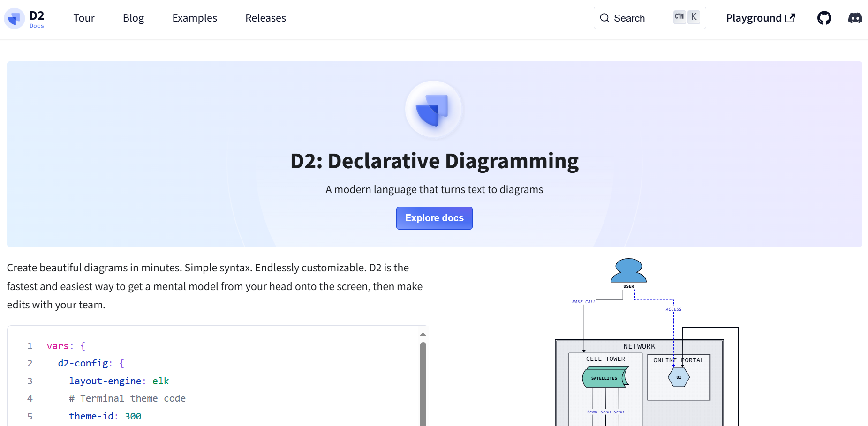The image size is (868, 426).
Task: Click the 'vars: {' code line
Action: point(66,346)
